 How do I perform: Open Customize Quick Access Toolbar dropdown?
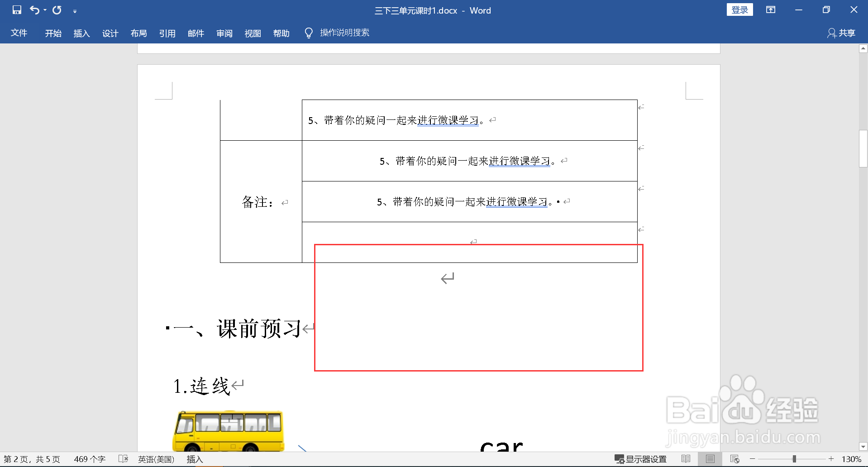point(75,11)
